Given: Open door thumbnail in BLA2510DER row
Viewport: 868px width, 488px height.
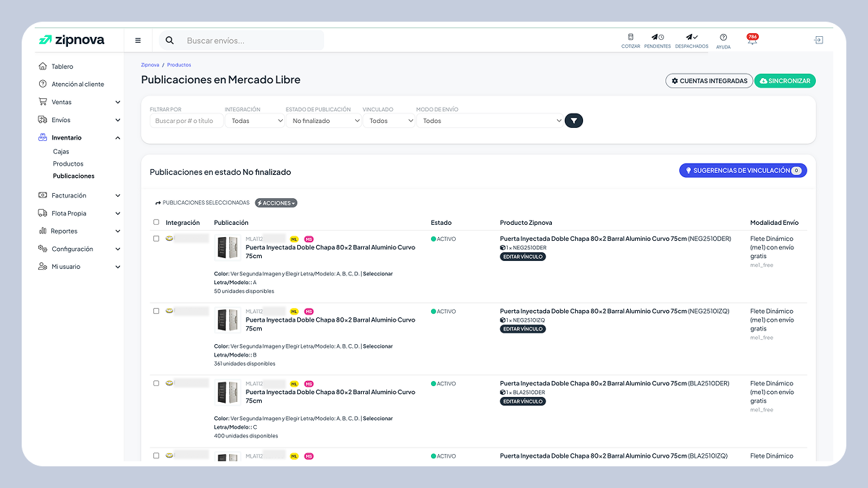Looking at the screenshot, I should click(228, 393).
